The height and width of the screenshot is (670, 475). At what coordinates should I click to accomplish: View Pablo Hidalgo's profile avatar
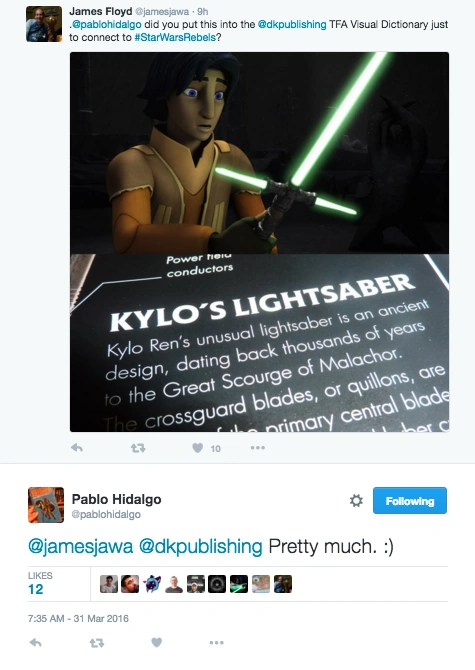46,505
